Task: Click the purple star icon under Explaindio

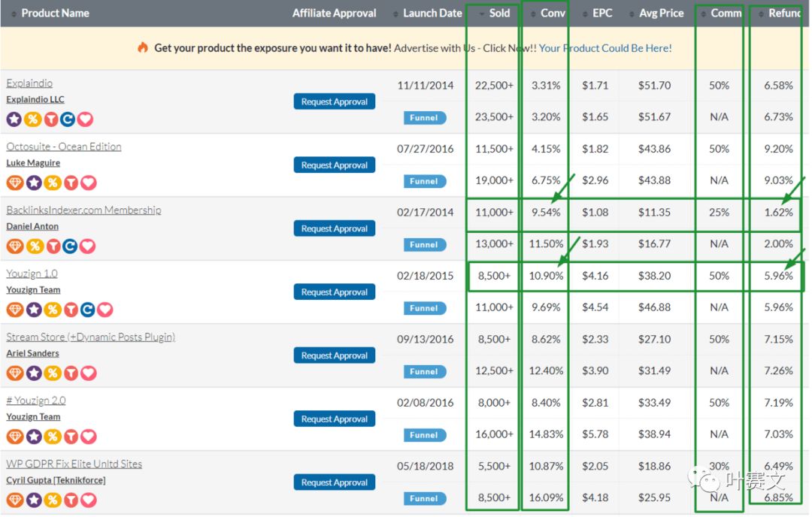Action: 14,119
